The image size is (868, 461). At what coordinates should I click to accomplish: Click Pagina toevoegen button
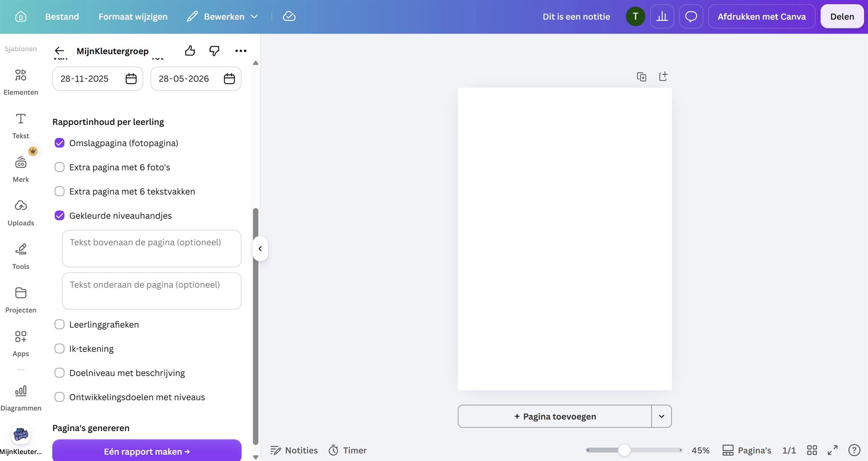555,416
